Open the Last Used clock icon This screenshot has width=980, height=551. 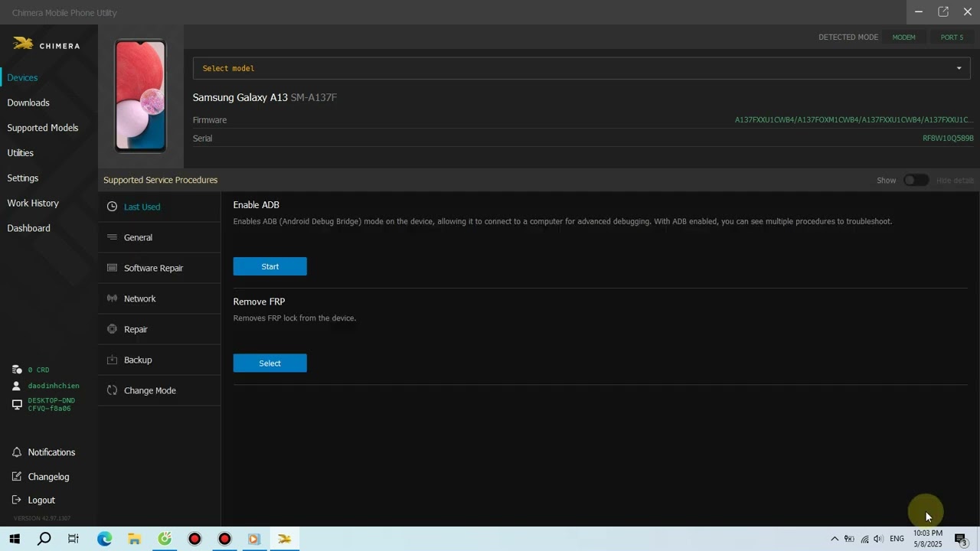point(112,207)
